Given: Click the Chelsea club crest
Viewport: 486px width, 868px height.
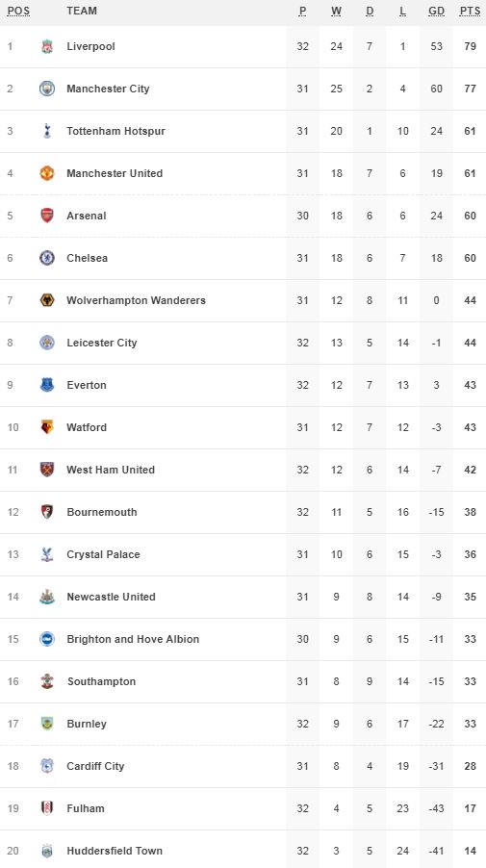Looking at the screenshot, I should (47, 258).
